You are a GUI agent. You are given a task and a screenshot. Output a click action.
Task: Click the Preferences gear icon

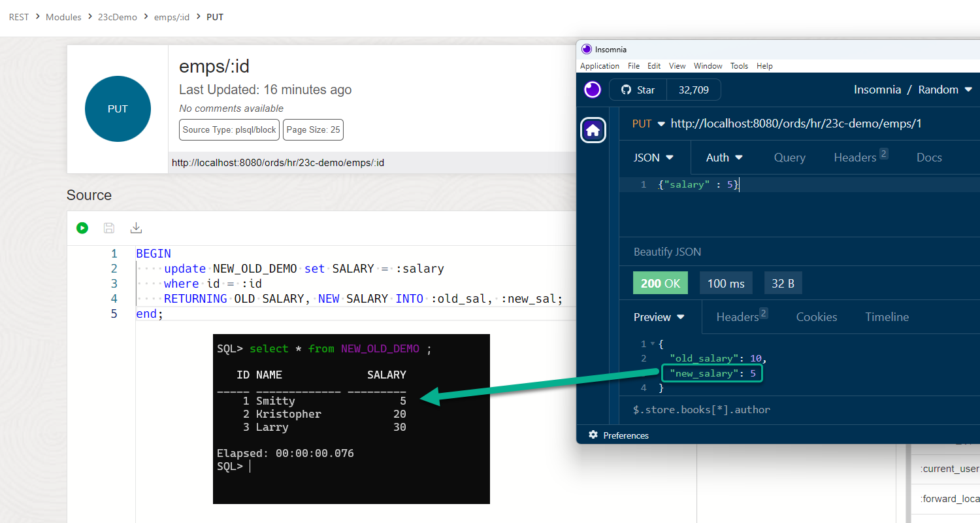(593, 435)
